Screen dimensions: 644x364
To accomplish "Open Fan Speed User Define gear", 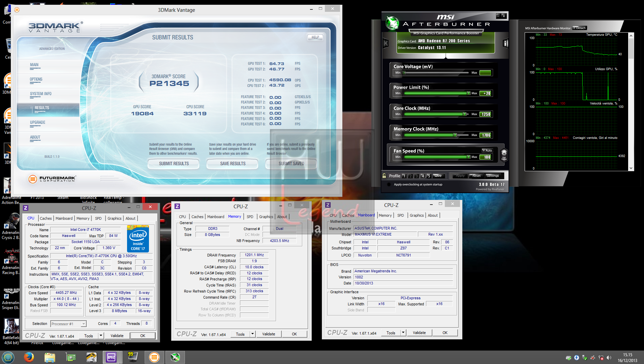I will pyautogui.click(x=504, y=155).
